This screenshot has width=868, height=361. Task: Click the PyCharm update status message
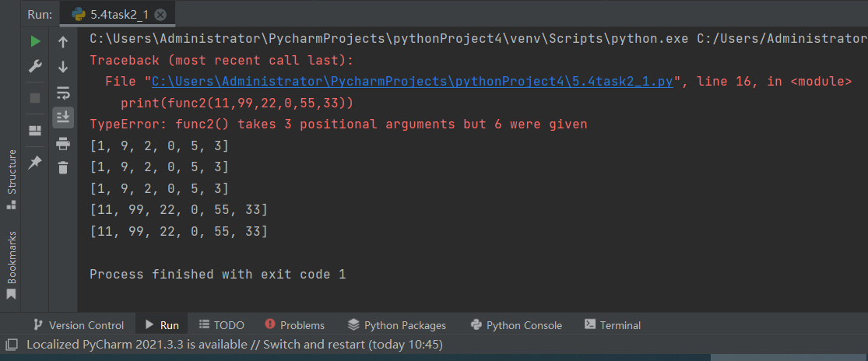[234, 344]
